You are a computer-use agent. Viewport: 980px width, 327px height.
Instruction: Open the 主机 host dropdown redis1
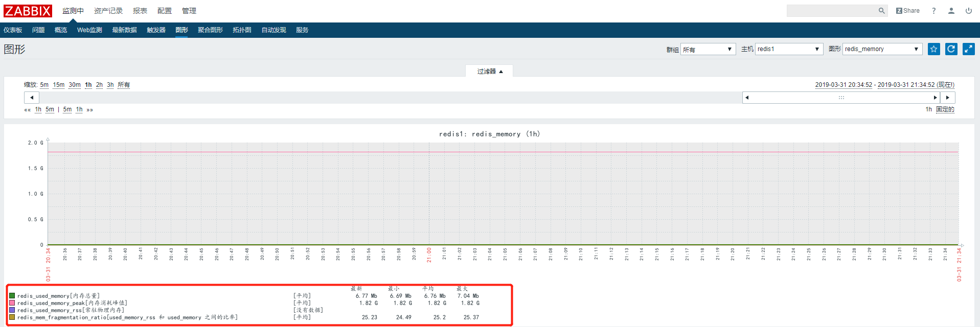point(789,49)
